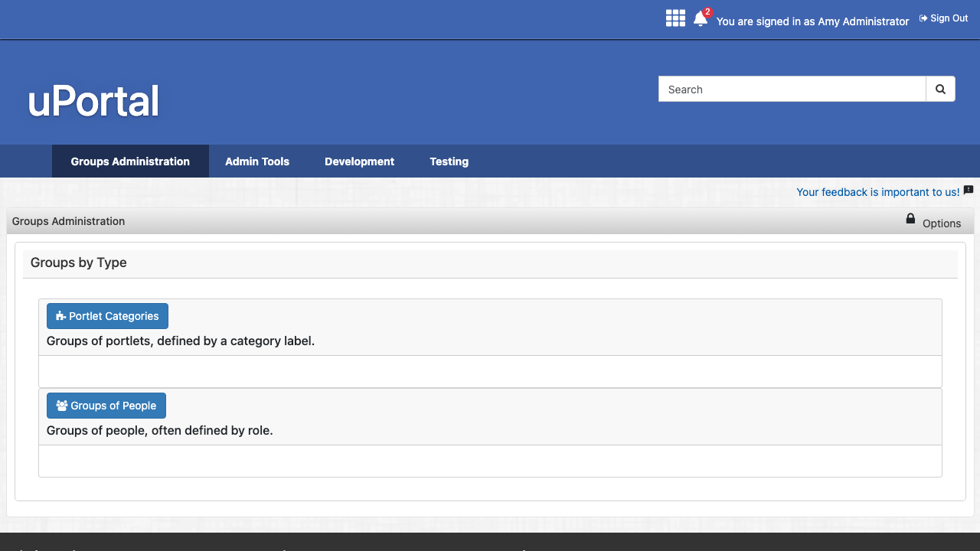Focus the Search input field
The height and width of the screenshot is (551, 980).
(x=792, y=89)
